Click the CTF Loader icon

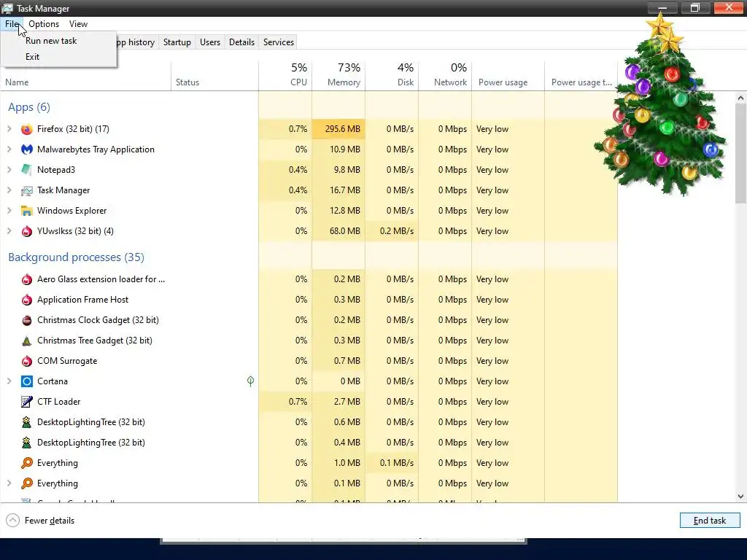pos(27,402)
